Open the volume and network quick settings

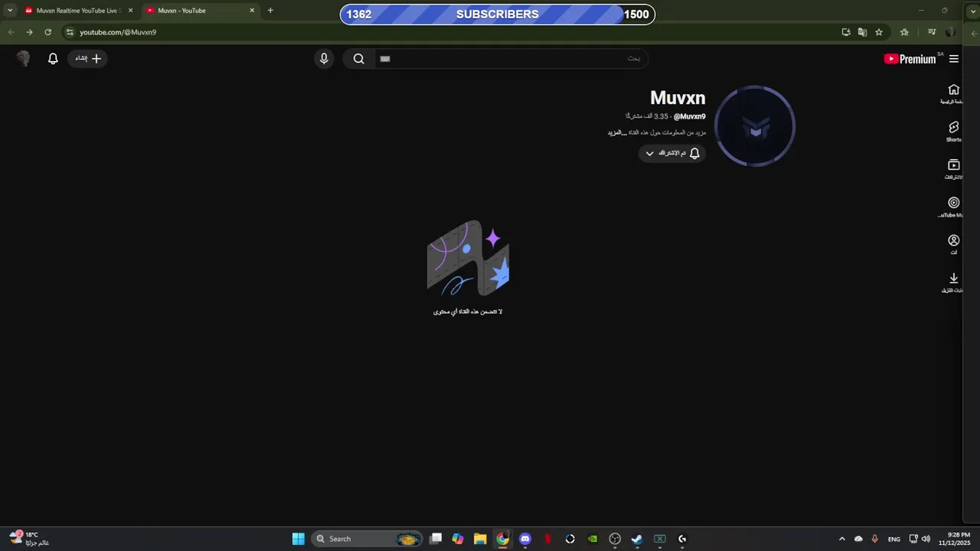(x=920, y=539)
